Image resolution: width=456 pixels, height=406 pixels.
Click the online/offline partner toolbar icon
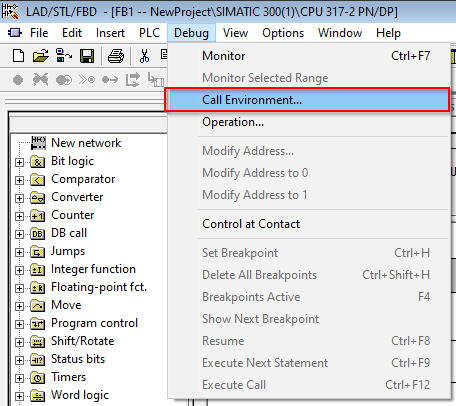tap(64, 55)
